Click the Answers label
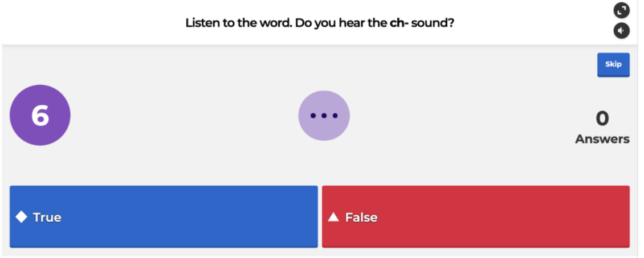The height and width of the screenshot is (258, 644). coord(602,139)
